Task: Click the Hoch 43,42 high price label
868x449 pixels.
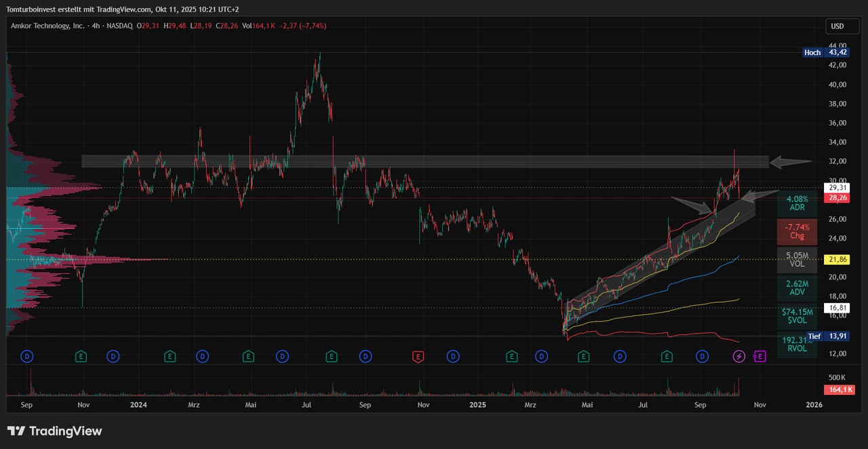Action: click(825, 52)
